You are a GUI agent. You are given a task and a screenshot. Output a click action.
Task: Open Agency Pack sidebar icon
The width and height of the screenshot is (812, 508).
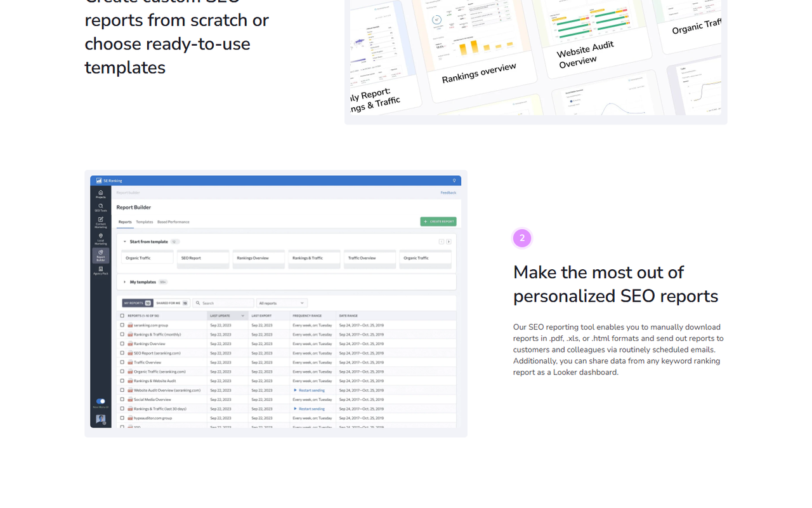point(100,271)
